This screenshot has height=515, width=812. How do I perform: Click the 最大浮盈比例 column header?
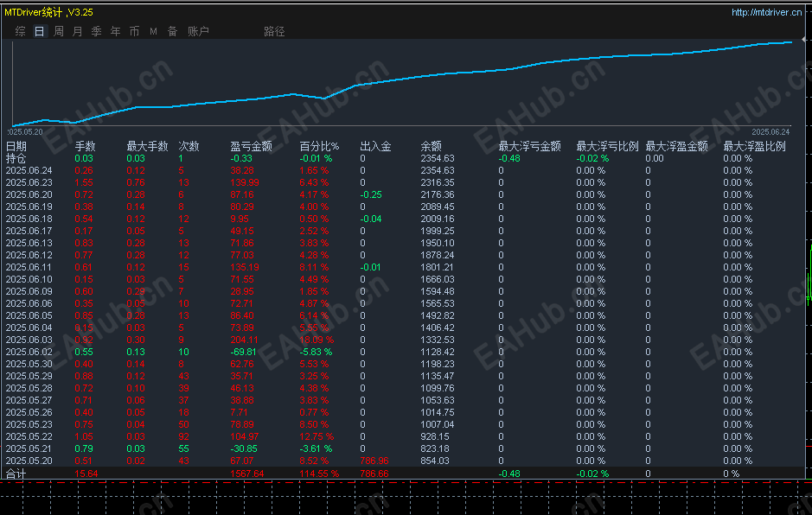[x=755, y=147]
